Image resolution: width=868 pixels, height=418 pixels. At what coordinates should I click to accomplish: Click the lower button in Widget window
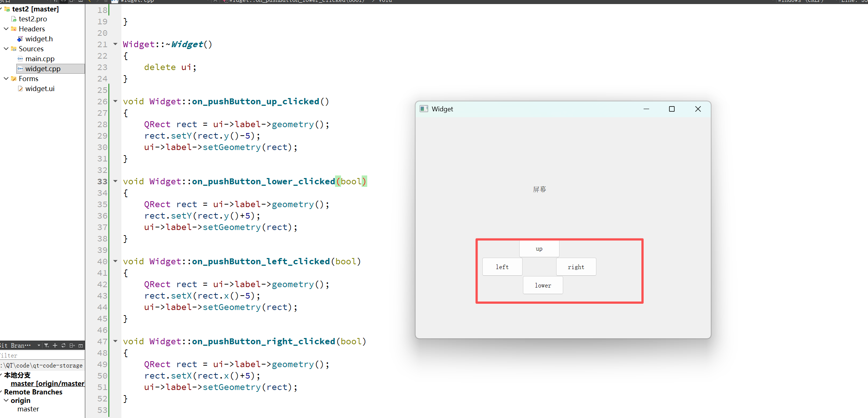tap(543, 285)
